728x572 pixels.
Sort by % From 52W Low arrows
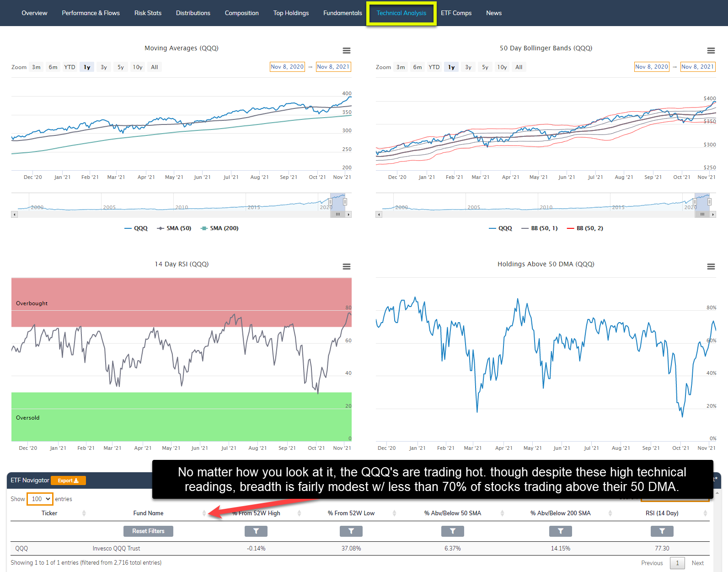(x=394, y=513)
